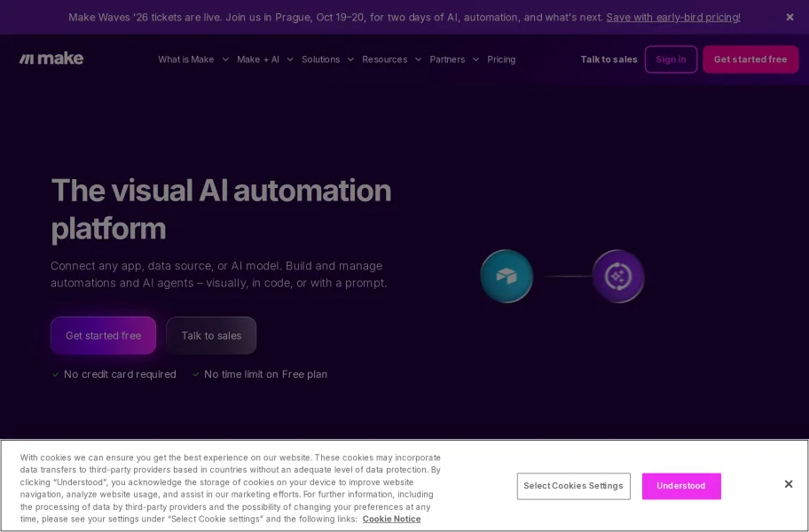Expand the Make + AI dropdown chevron

(290, 59)
